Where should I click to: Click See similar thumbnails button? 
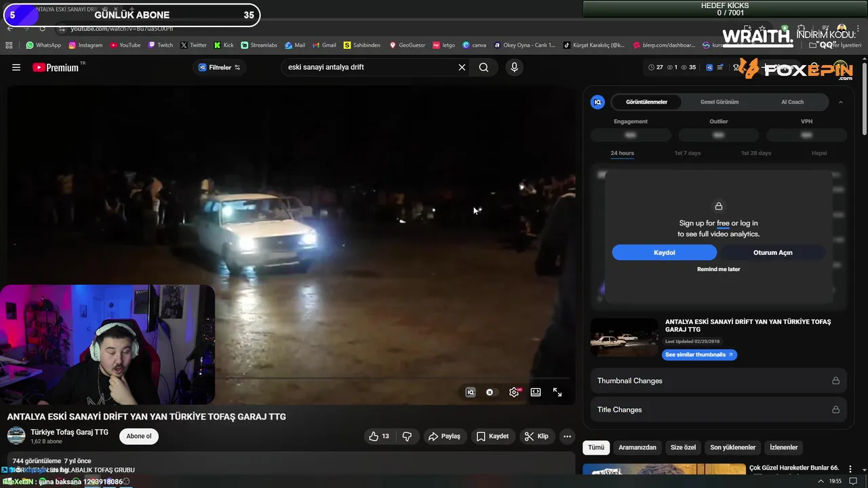click(x=699, y=354)
